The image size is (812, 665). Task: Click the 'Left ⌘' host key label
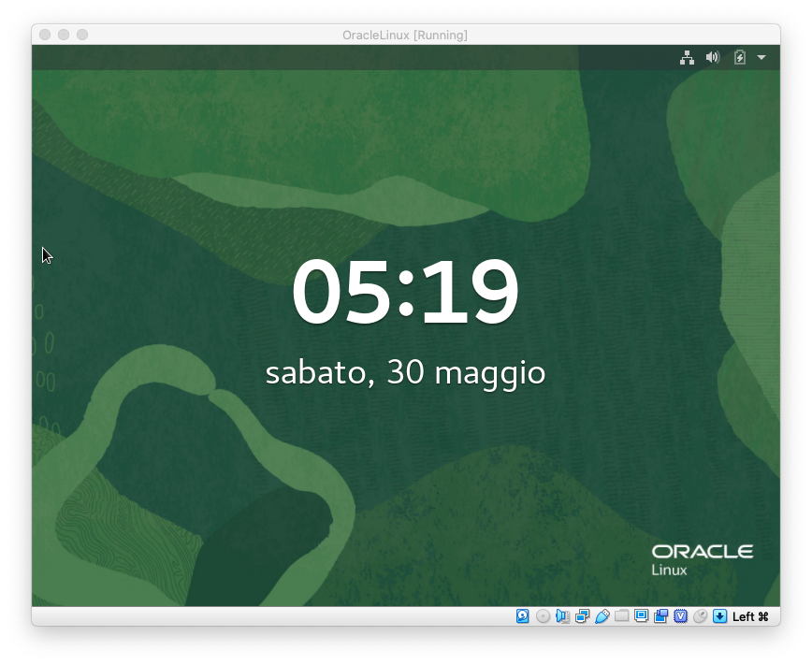pyautogui.click(x=750, y=616)
